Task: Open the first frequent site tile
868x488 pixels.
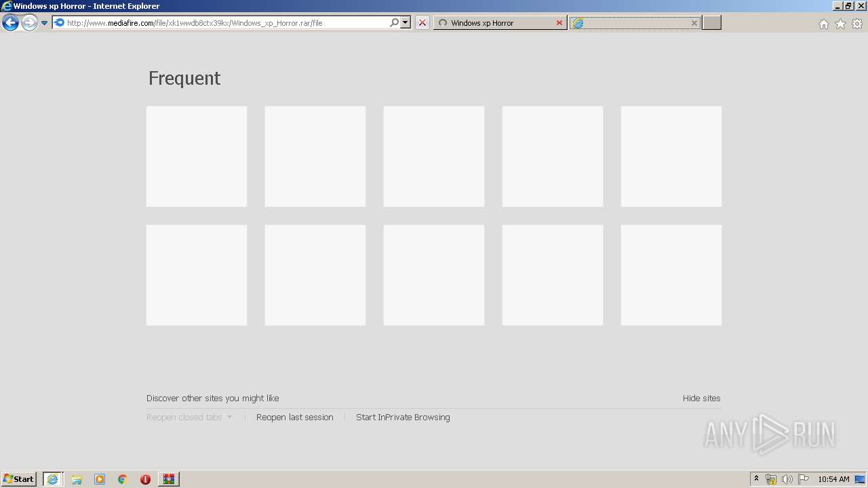Action: point(197,156)
